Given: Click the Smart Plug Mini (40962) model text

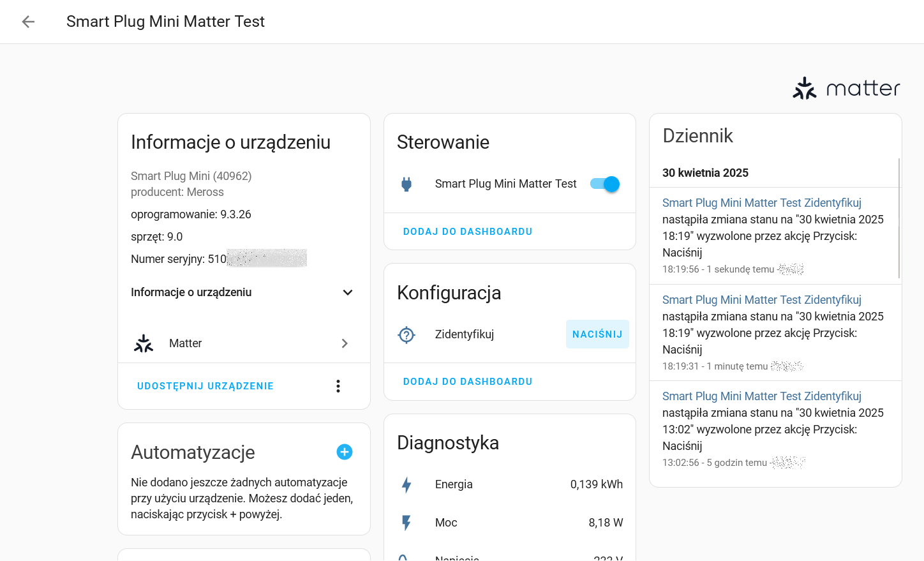Looking at the screenshot, I should [191, 176].
